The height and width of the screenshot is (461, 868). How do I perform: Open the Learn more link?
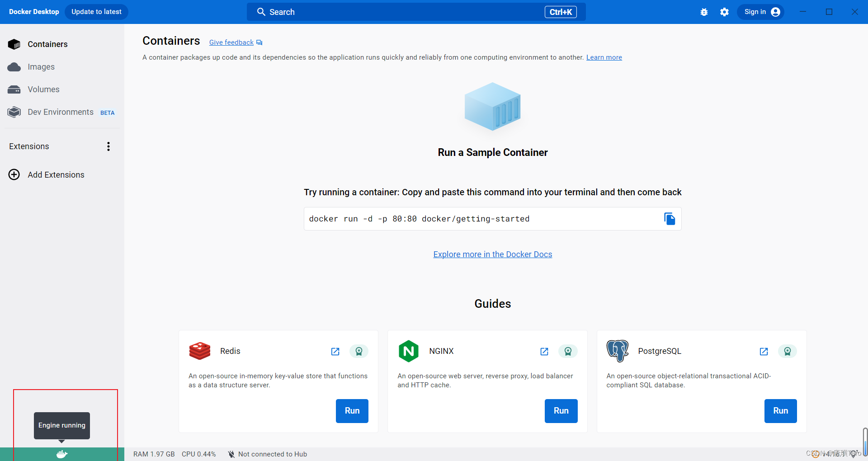click(x=604, y=57)
